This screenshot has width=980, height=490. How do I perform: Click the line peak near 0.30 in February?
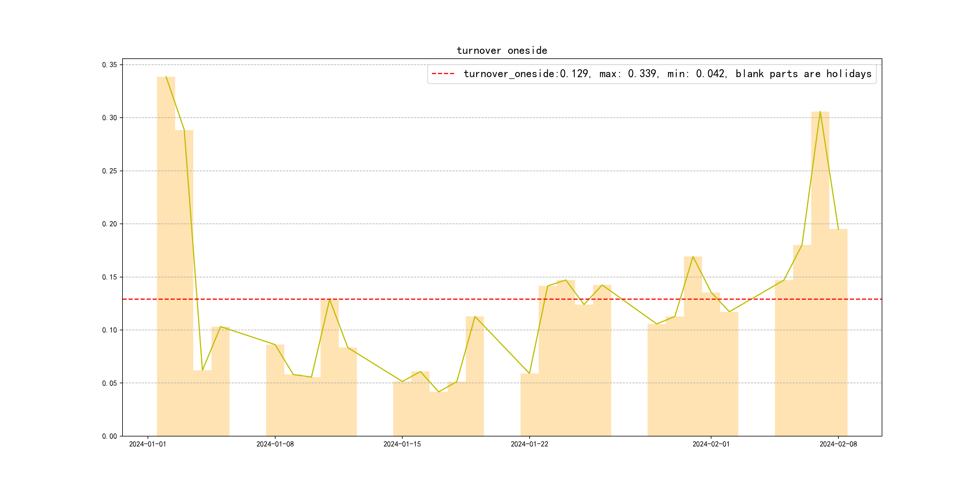point(820,112)
